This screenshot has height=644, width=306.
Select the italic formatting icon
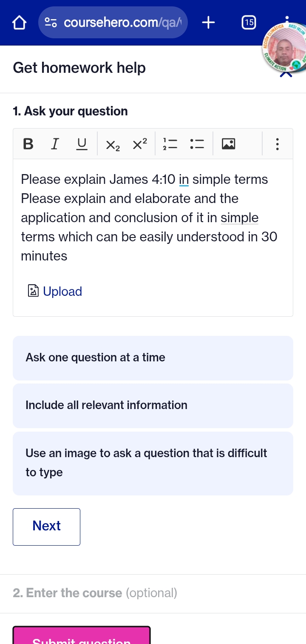pyautogui.click(x=55, y=144)
